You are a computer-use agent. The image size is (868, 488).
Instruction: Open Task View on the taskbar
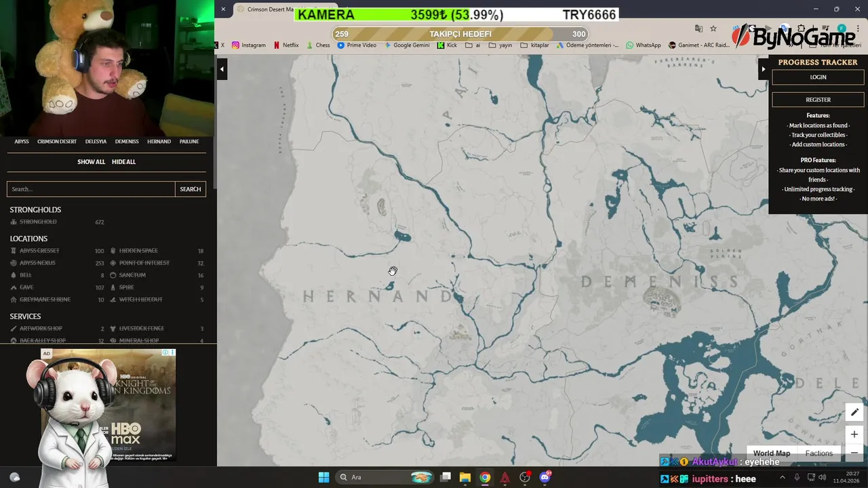pos(446,477)
